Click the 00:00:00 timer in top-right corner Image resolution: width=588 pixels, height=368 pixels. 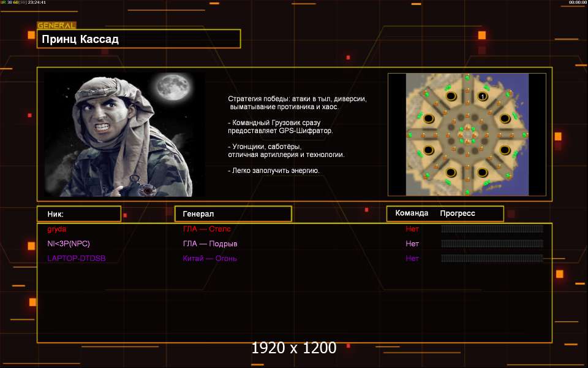pyautogui.click(x=578, y=2)
